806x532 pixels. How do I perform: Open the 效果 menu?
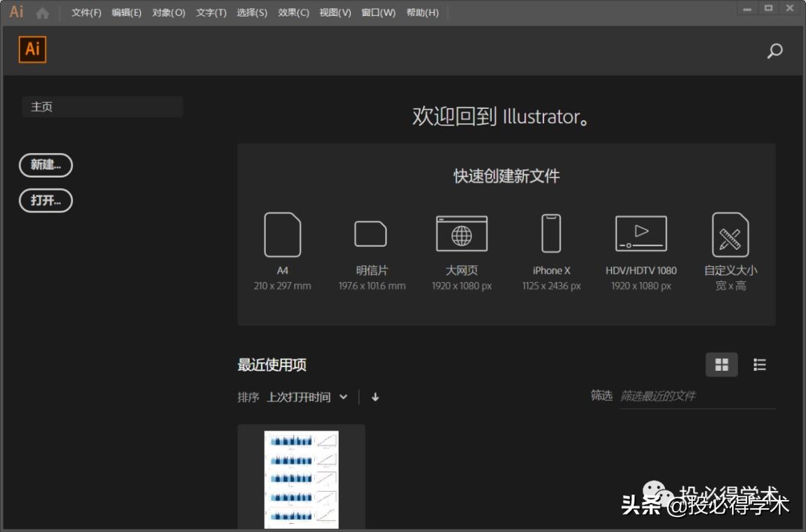tap(293, 12)
